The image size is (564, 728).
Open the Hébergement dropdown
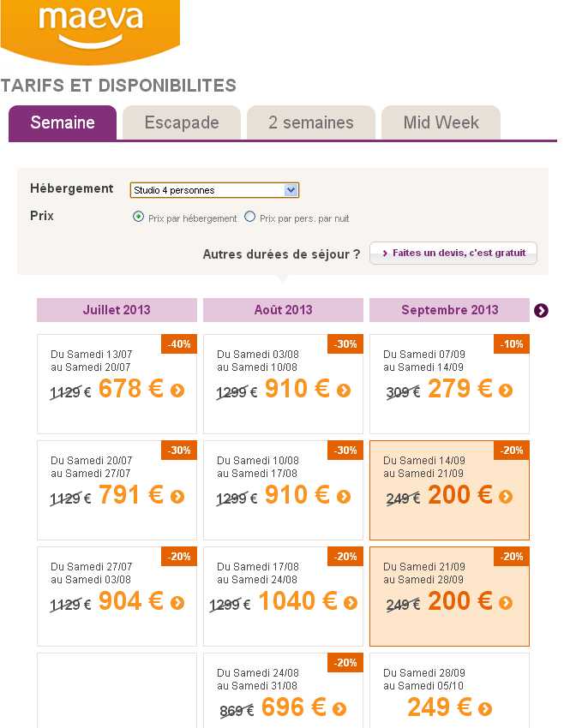coord(214,190)
